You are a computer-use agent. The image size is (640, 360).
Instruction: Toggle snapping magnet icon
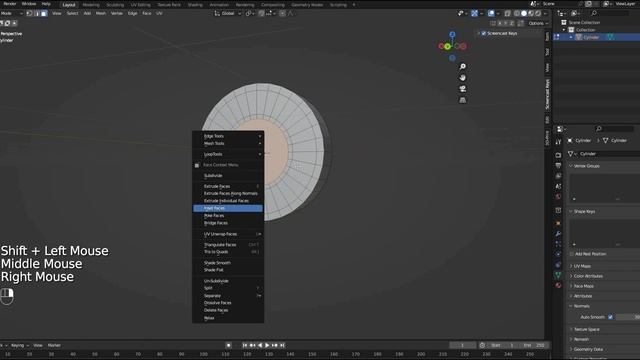pyautogui.click(x=261, y=13)
